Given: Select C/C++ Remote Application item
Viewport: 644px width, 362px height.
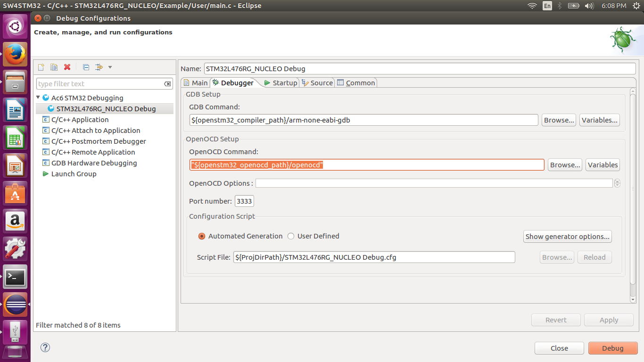Looking at the screenshot, I should [x=93, y=152].
